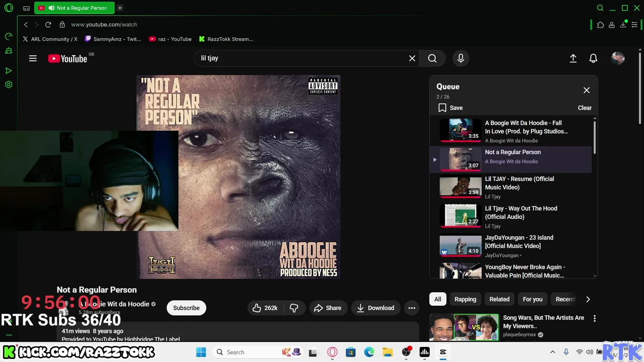View site security lock info
644x362 pixels.
62,25
